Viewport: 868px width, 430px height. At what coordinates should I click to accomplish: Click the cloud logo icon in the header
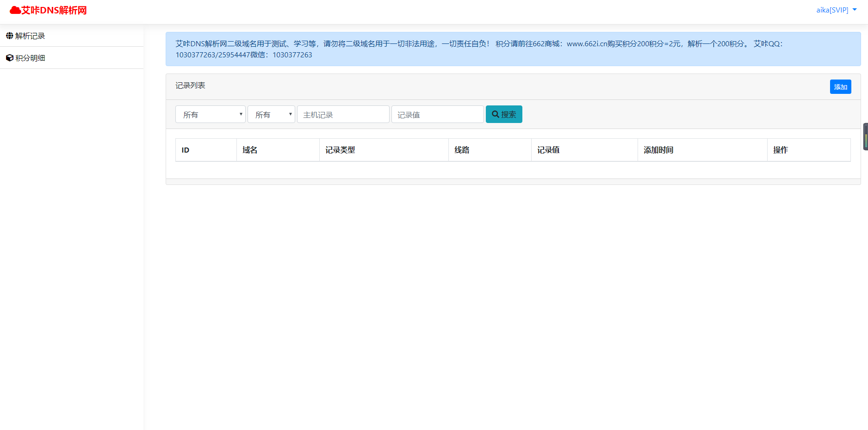(14, 9)
